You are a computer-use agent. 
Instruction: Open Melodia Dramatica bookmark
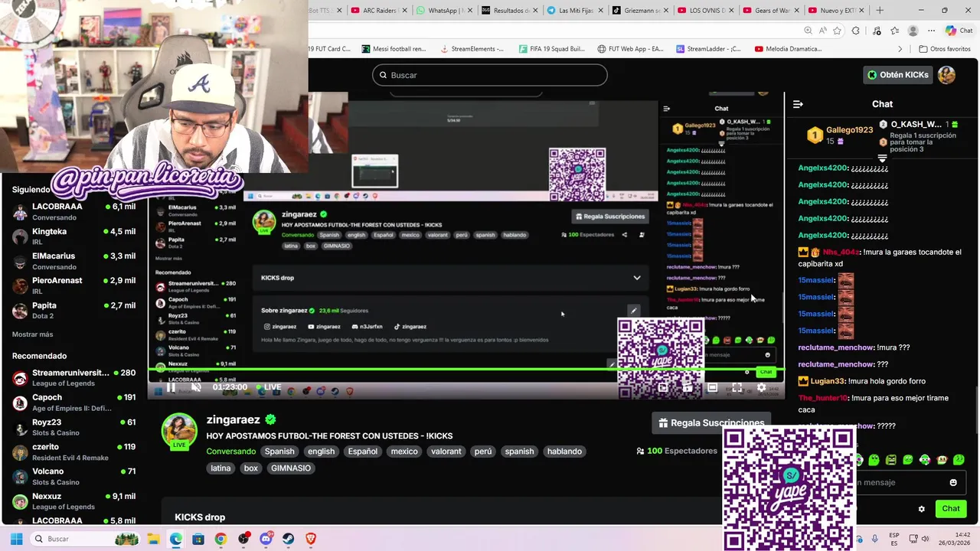tap(788, 49)
